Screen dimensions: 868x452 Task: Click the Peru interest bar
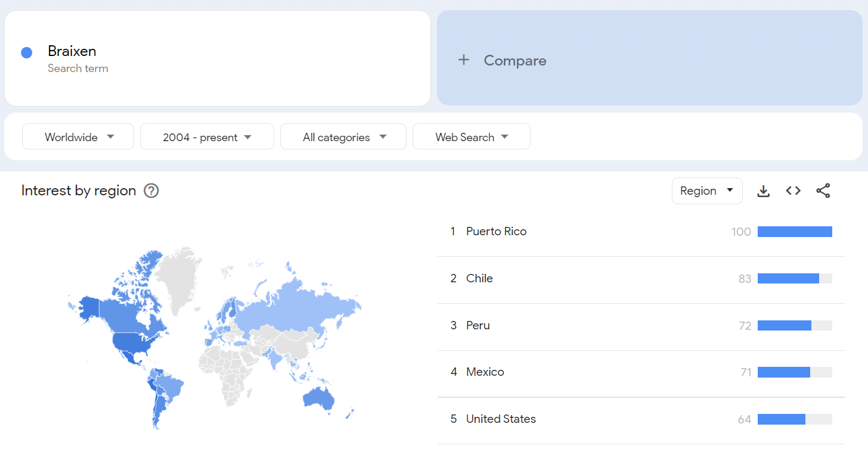795,326
